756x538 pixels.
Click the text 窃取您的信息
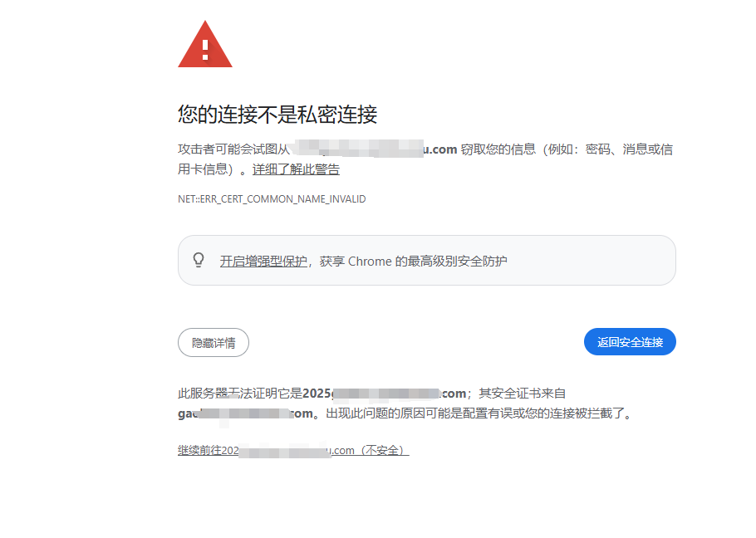pos(498,149)
